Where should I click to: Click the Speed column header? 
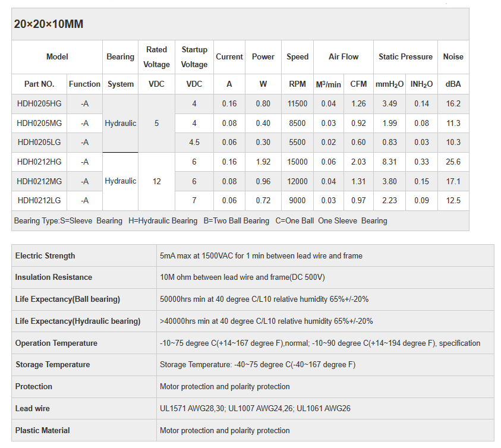tap(298, 57)
